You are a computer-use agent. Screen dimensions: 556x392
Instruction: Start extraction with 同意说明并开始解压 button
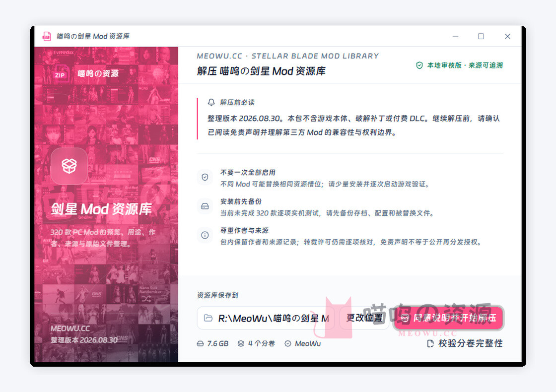point(449,318)
